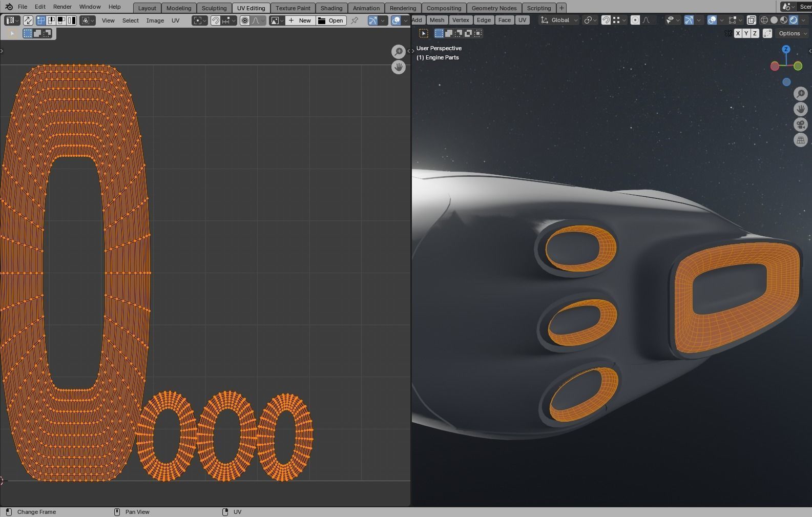The height and width of the screenshot is (517, 812).
Task: Open the UV editor pivot point dropdown
Action: 200,20
